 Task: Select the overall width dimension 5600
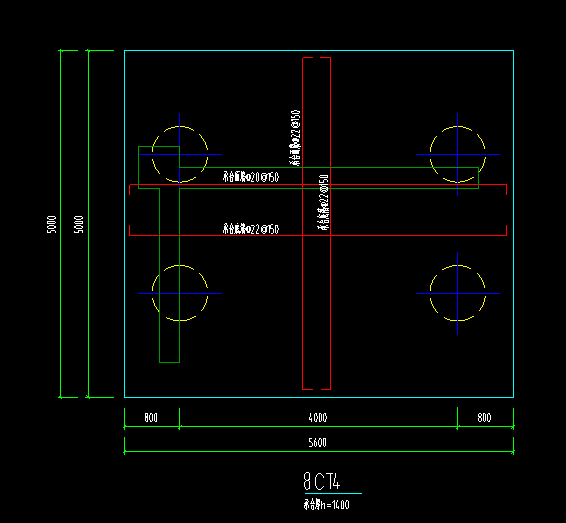click(x=317, y=443)
